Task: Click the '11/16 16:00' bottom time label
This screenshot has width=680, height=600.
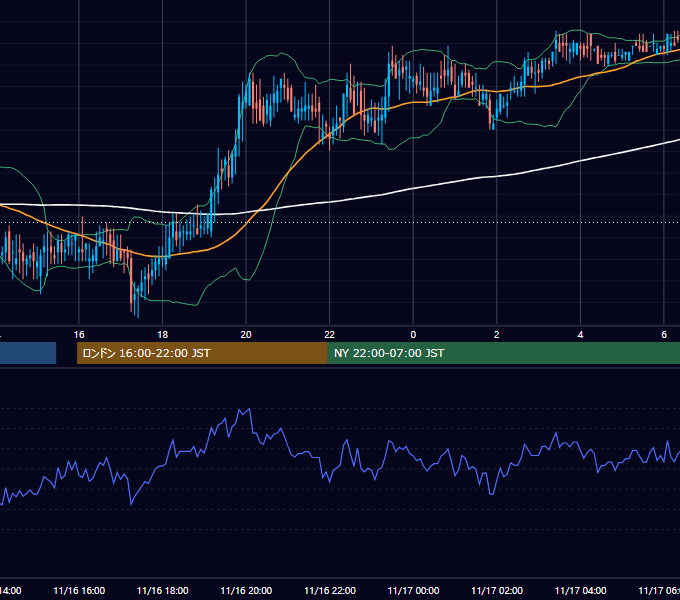Action: (x=79, y=591)
